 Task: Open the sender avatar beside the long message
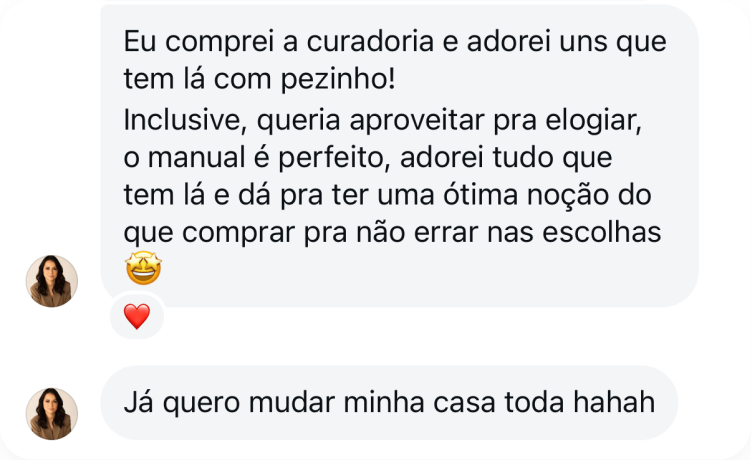click(52, 280)
